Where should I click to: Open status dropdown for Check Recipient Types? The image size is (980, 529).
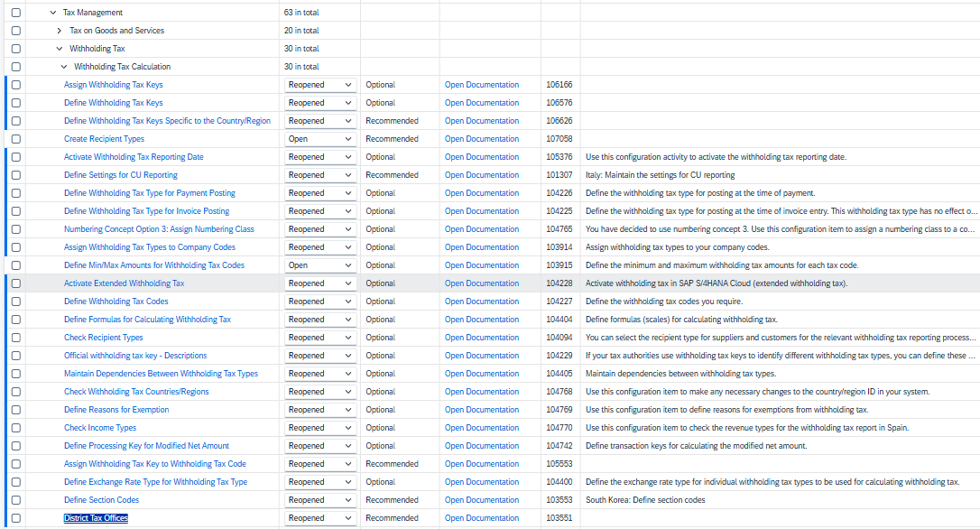click(x=320, y=338)
